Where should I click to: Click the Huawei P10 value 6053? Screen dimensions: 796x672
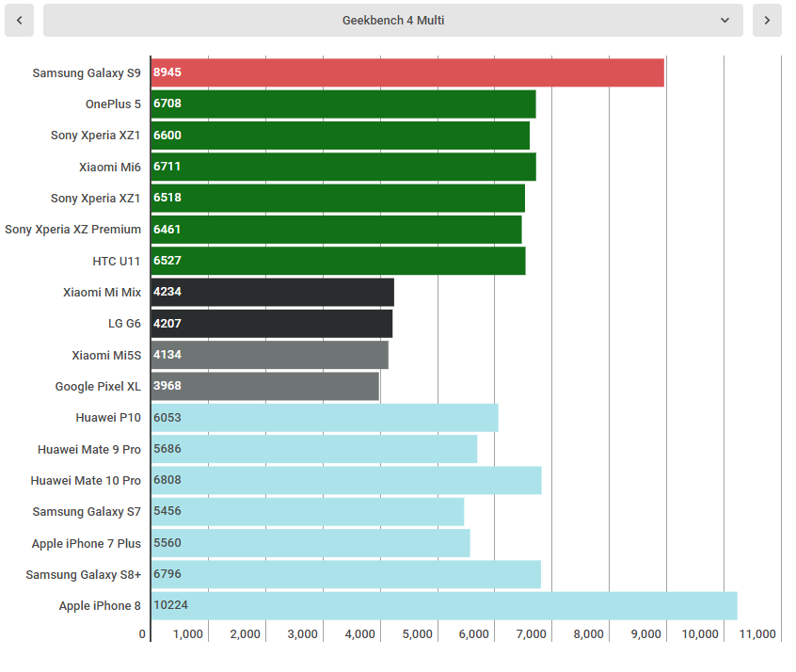(x=167, y=418)
